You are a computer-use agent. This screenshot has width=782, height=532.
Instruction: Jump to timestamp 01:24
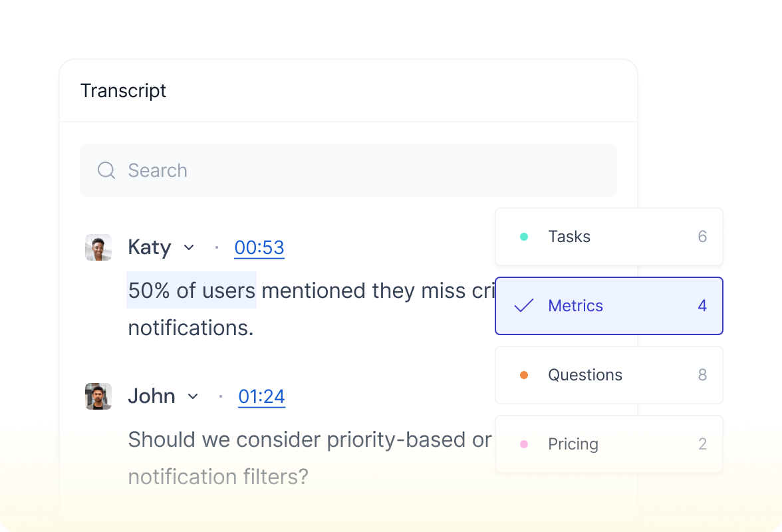(261, 396)
